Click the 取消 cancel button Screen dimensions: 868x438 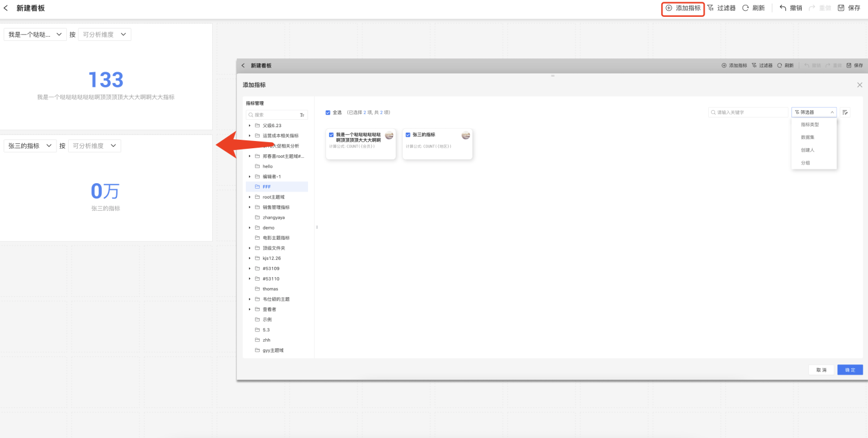coord(821,370)
